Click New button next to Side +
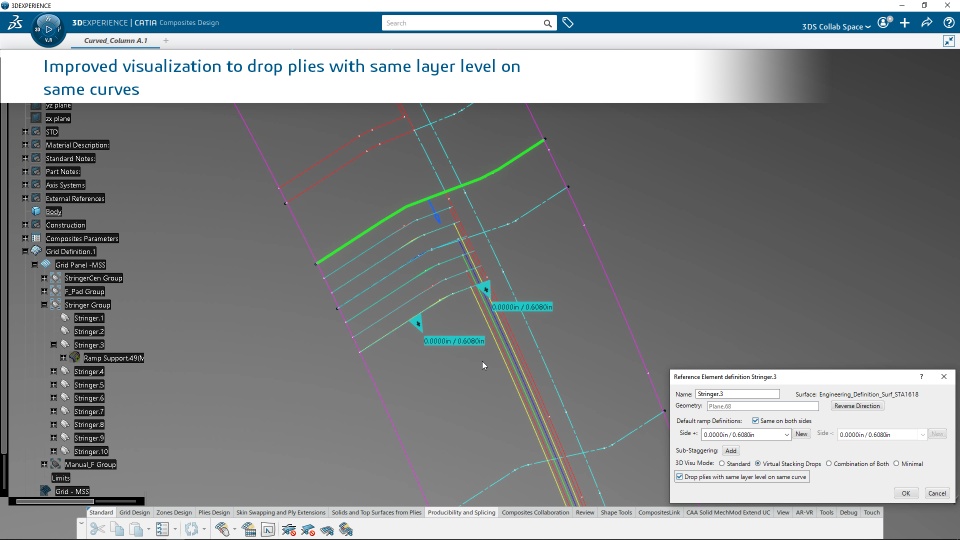960x540 pixels. point(801,434)
